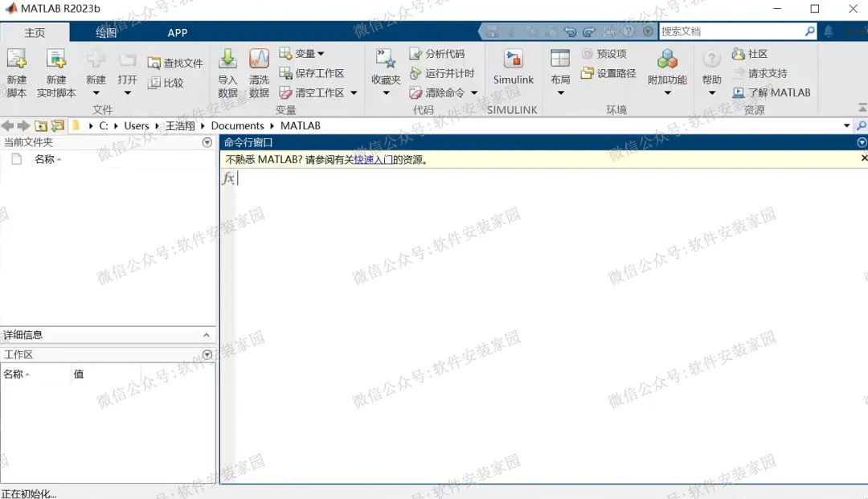The width and height of the screenshot is (868, 499).
Task: Follow the 快速入门 (Getting Started) link
Action: (373, 159)
